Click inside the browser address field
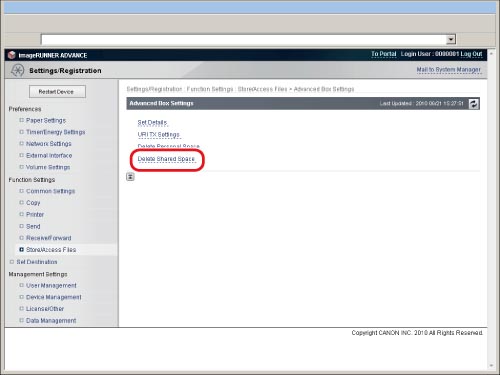 click(x=243, y=39)
